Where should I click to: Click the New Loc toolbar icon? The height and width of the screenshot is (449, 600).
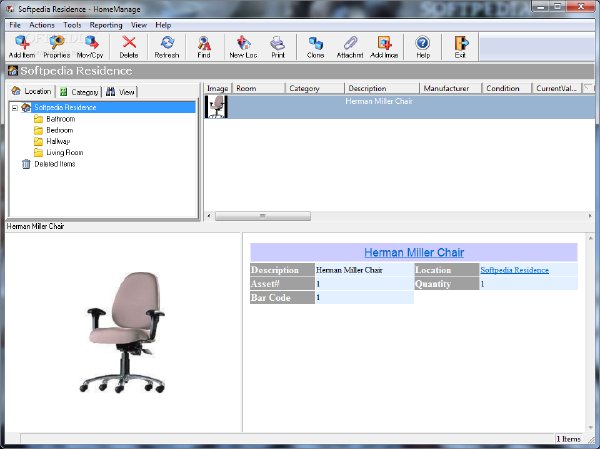click(243, 46)
